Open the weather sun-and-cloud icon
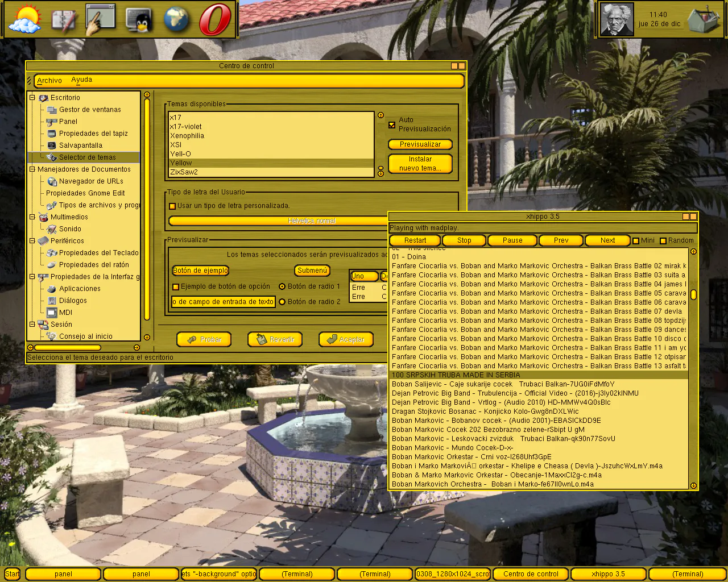 [x=25, y=20]
